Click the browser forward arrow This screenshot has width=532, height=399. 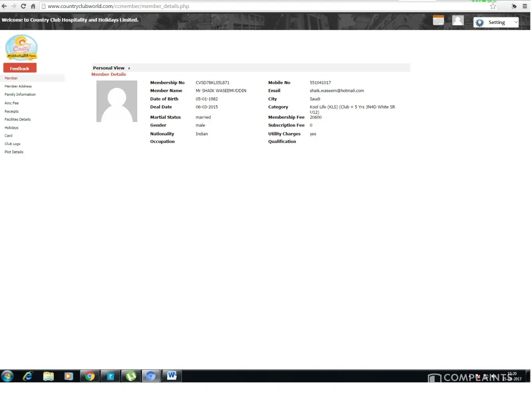pyautogui.click(x=14, y=6)
